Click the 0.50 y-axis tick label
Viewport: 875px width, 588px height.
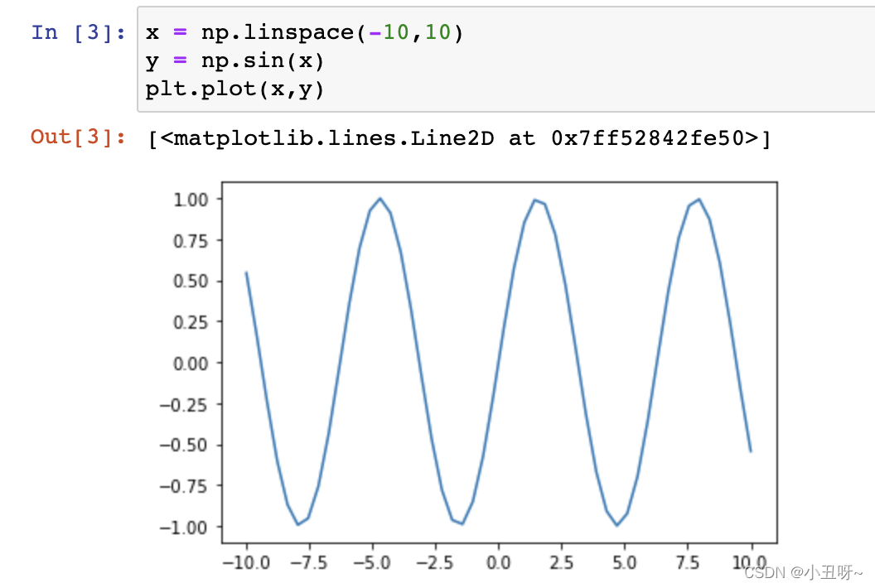coord(191,282)
